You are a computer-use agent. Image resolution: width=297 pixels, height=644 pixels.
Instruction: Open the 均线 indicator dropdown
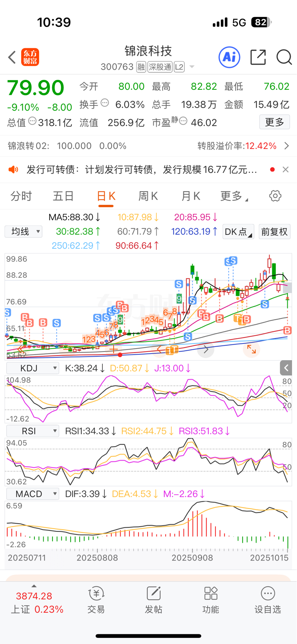pos(24,232)
